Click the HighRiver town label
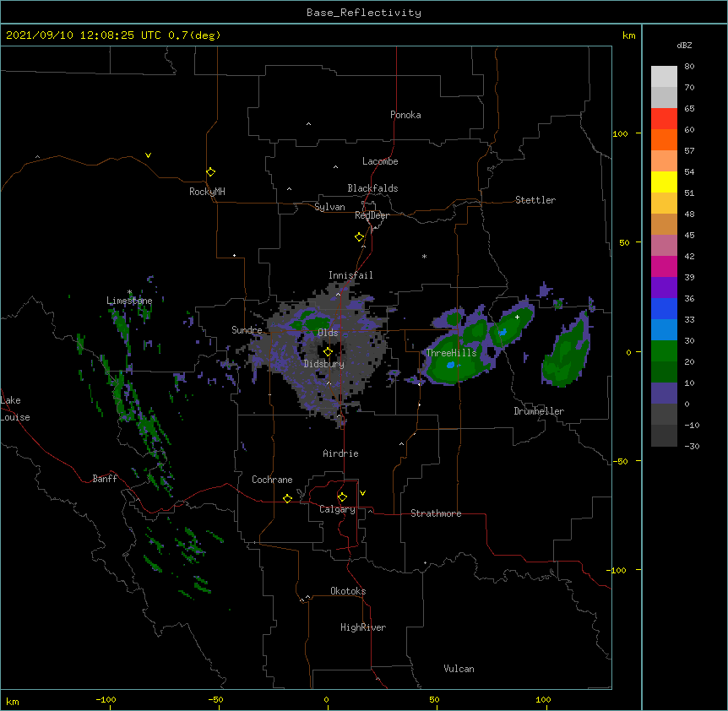This screenshot has height=711, width=728. click(x=363, y=627)
